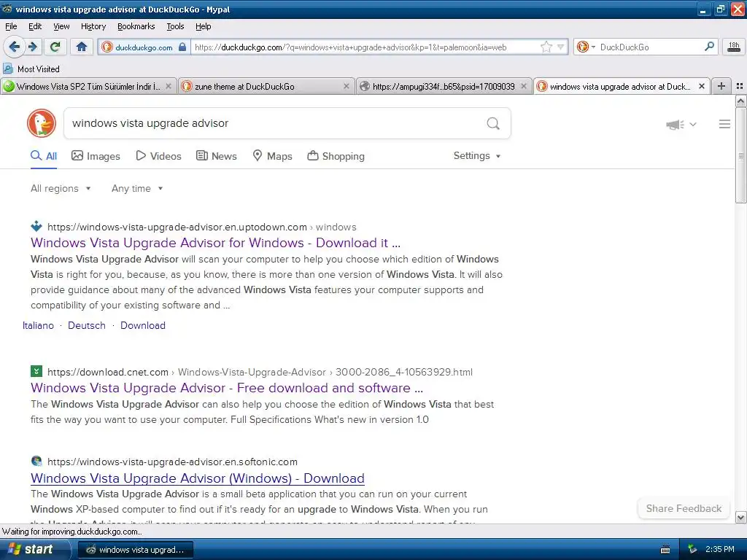The width and height of the screenshot is (747, 560).
Task: Click the Share Feedback button
Action: click(x=684, y=508)
